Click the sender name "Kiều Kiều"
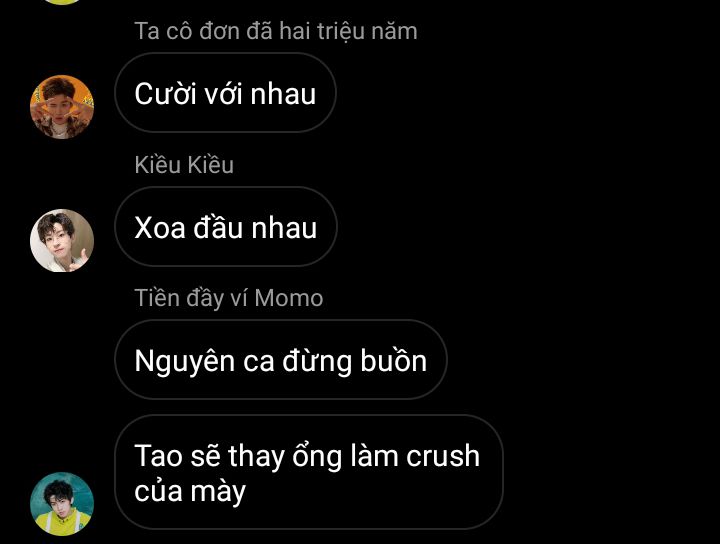The image size is (720, 544). pyautogui.click(x=184, y=164)
